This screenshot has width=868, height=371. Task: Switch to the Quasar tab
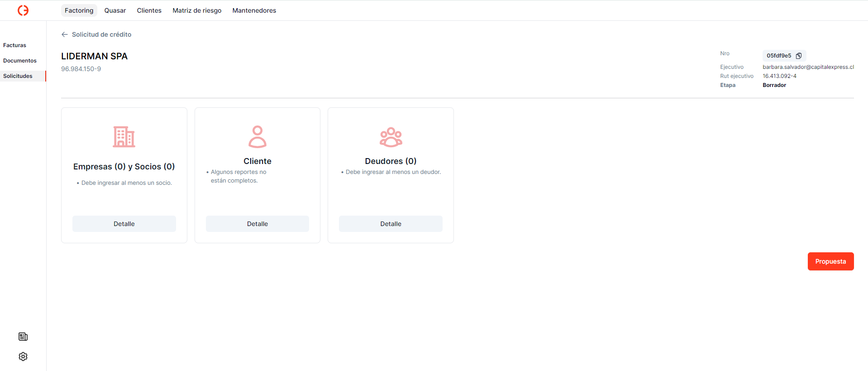point(115,10)
